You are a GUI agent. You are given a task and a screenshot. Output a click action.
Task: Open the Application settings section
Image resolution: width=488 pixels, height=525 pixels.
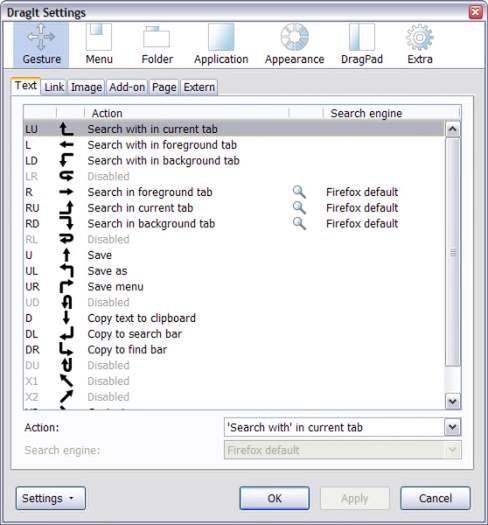point(221,45)
